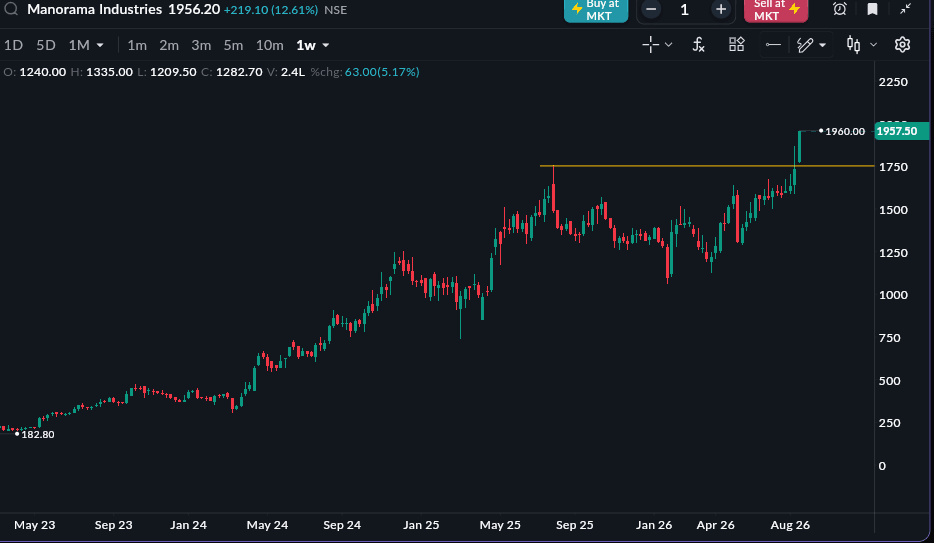Expand drawing tools dropdown arrow
The height and width of the screenshot is (543, 934).
[x=823, y=45]
